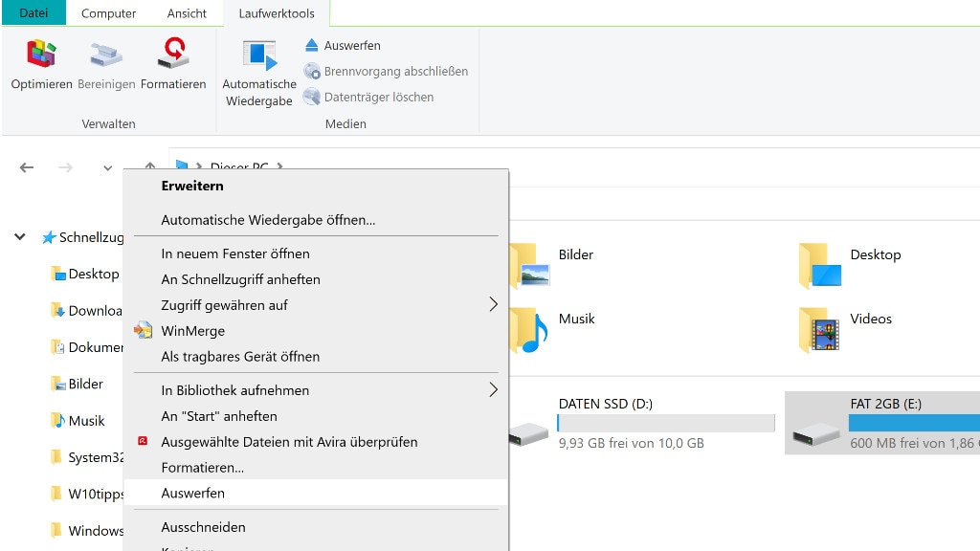Viewport: 980px width, 551px height.
Task: Click the DATEN SSD storage usage bar
Action: (665, 424)
